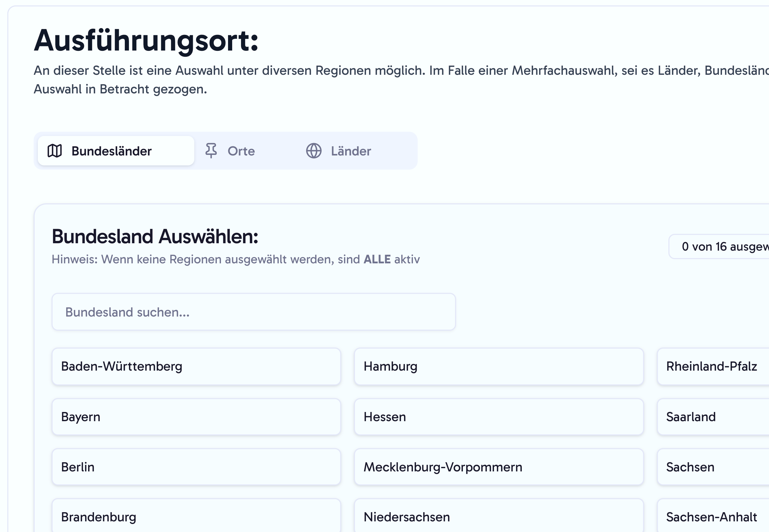Image resolution: width=769 pixels, height=532 pixels.
Task: Select Hamburg from the list
Action: pyautogui.click(x=499, y=366)
